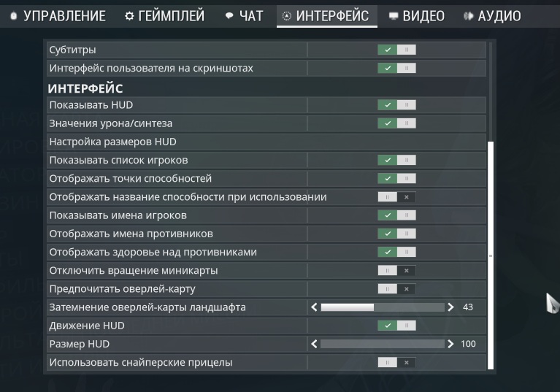Image resolution: width=560 pixels, height=392 pixels.
Task: Enable Использовать снайперские прицелы toggle
Action: (396, 362)
